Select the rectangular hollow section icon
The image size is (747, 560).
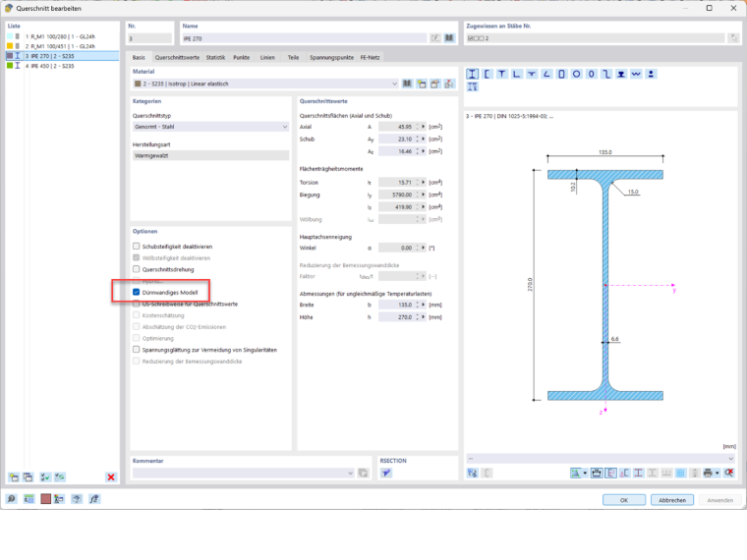(x=561, y=74)
